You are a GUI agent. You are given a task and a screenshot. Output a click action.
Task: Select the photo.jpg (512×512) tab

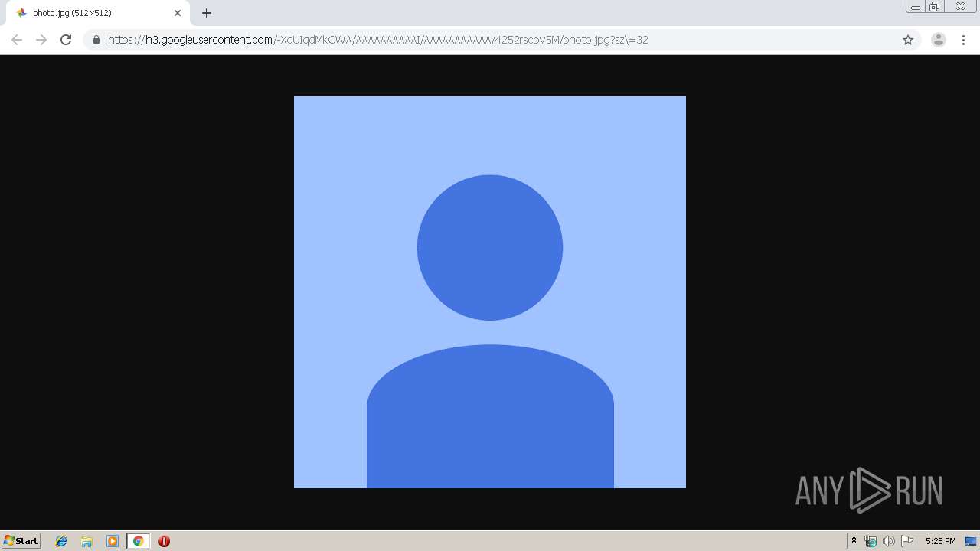[98, 13]
